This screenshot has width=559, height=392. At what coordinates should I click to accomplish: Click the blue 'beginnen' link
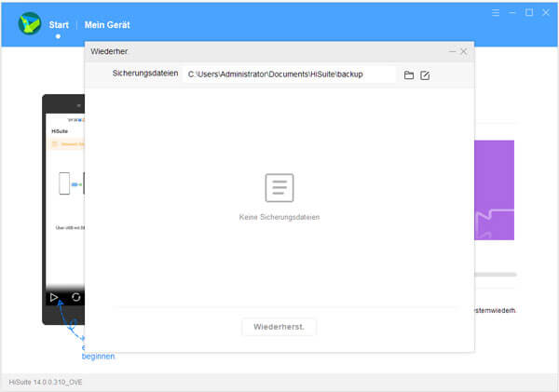98,356
